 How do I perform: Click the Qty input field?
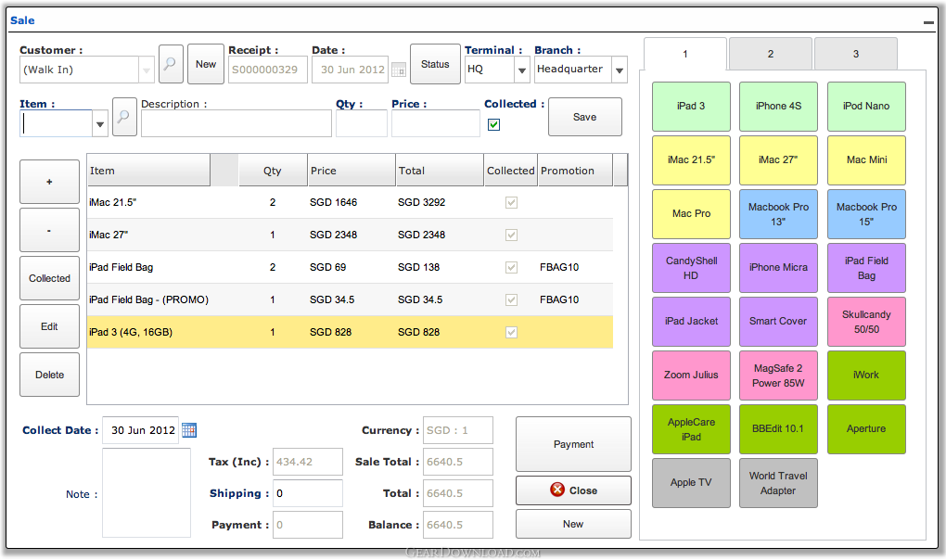(362, 123)
